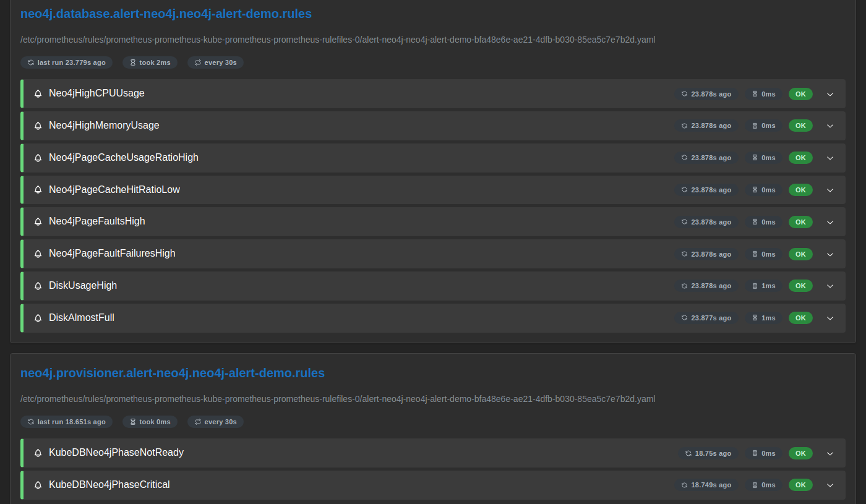Click '23.878s ago' in the Neo4jHighMemoryUsage row
The height and width of the screenshot is (504, 866).
point(711,126)
